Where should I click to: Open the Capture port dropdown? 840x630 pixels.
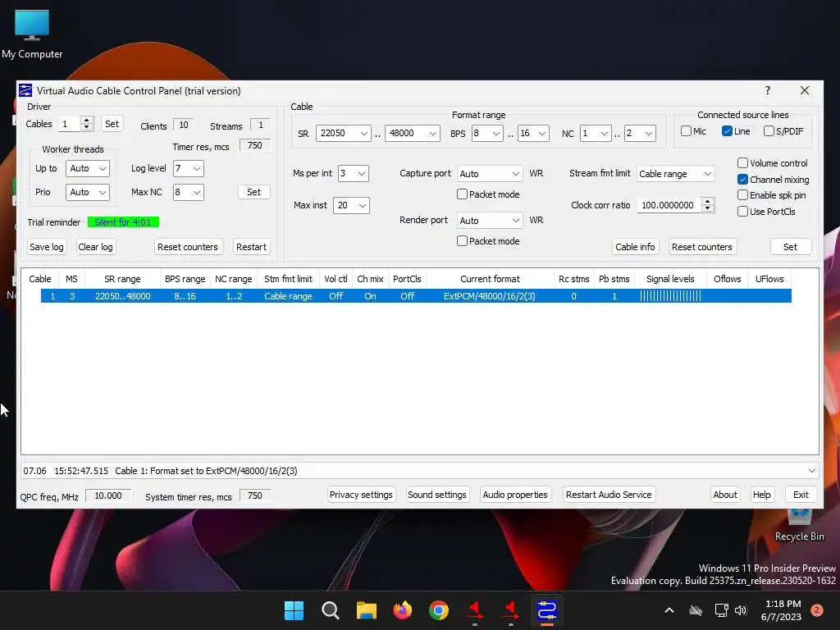coord(490,174)
